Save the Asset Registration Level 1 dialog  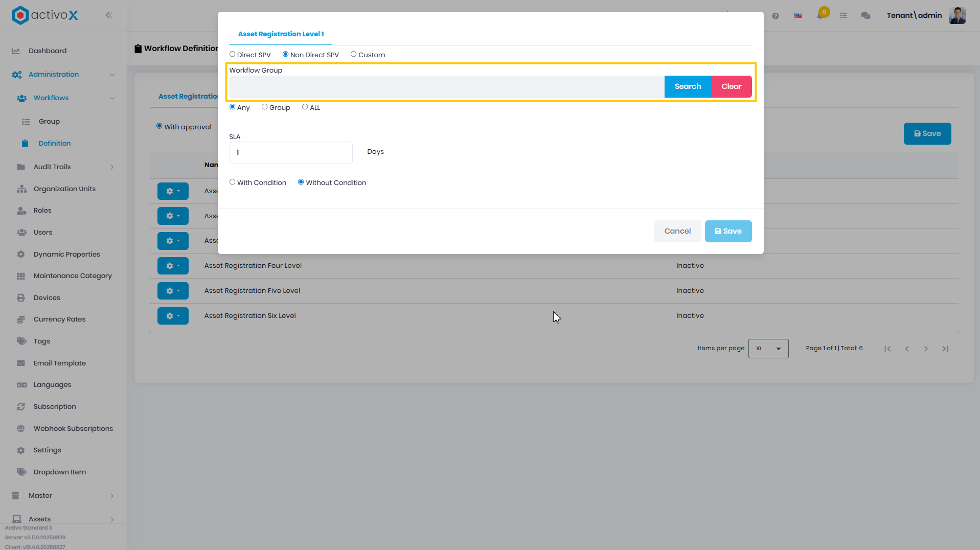click(x=728, y=231)
